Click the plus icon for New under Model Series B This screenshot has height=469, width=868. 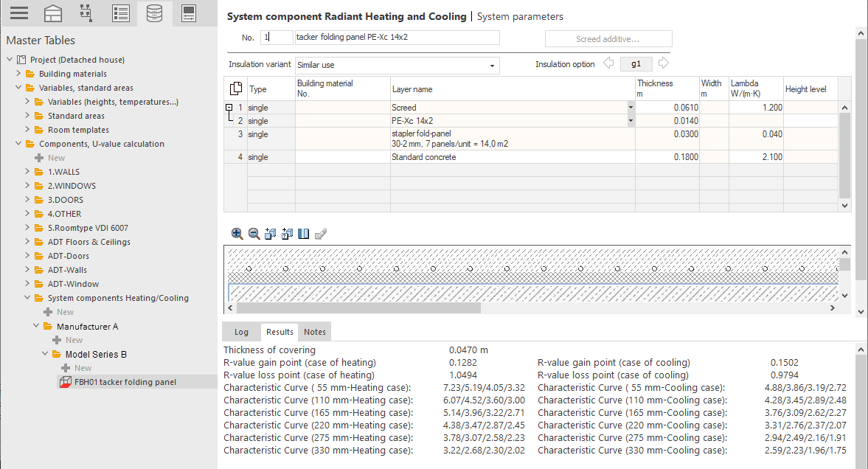(66, 368)
